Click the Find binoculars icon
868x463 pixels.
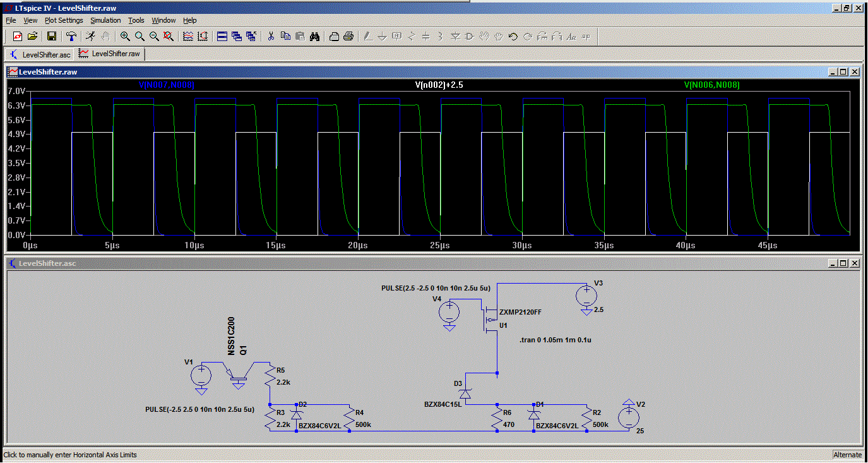coord(314,37)
